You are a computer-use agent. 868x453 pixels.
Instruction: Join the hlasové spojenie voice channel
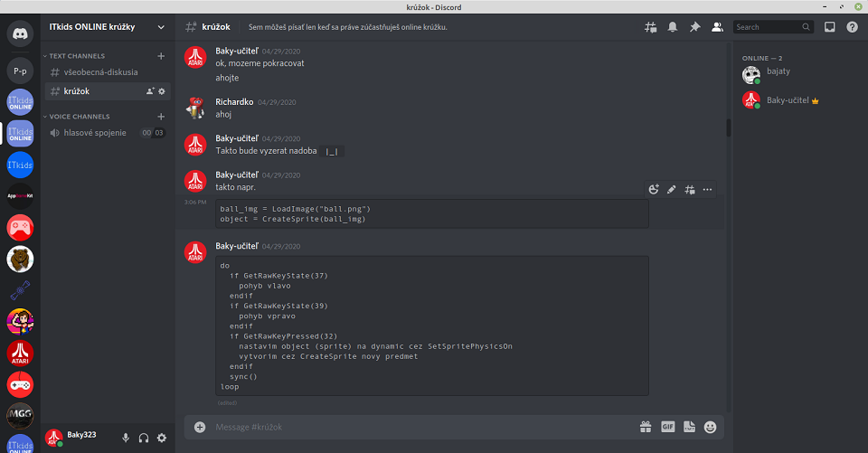pyautogui.click(x=94, y=133)
